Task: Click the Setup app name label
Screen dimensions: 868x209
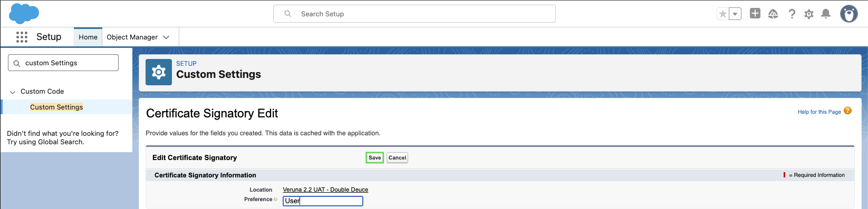Action: (x=49, y=37)
